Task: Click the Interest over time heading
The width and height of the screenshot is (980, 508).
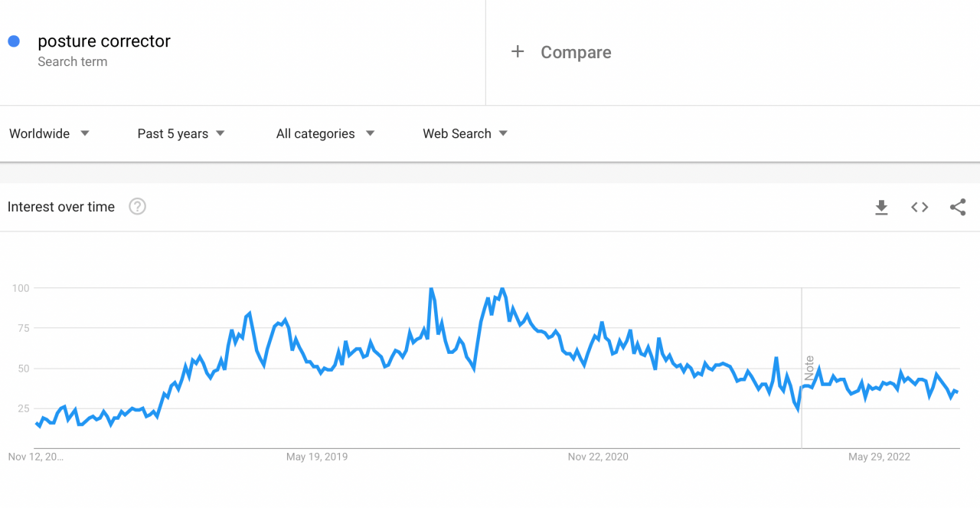Action: click(x=60, y=206)
